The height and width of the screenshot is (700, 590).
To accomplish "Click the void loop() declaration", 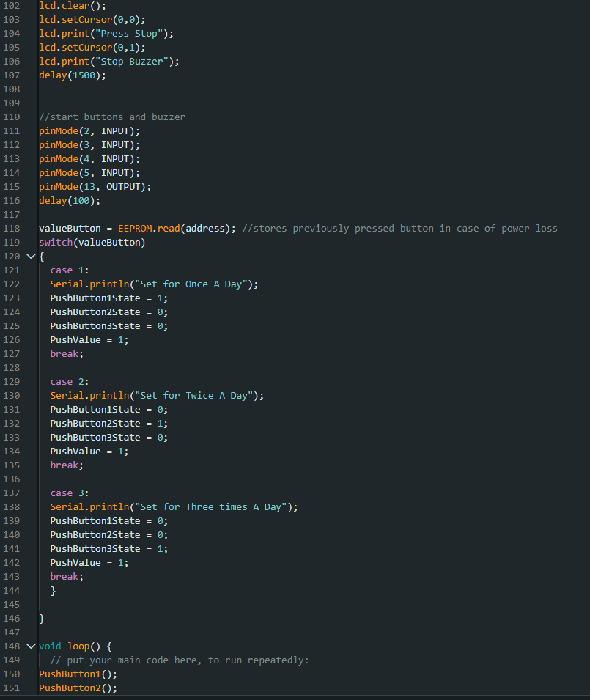I will 75,646.
